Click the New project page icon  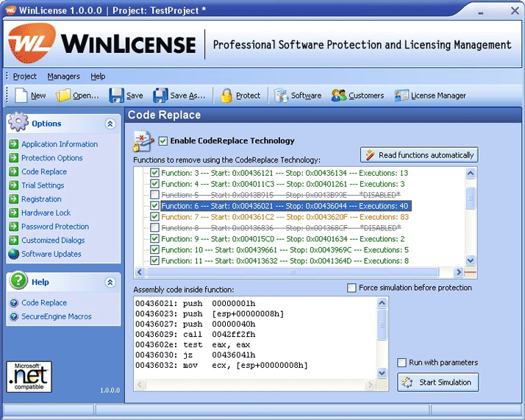21,96
